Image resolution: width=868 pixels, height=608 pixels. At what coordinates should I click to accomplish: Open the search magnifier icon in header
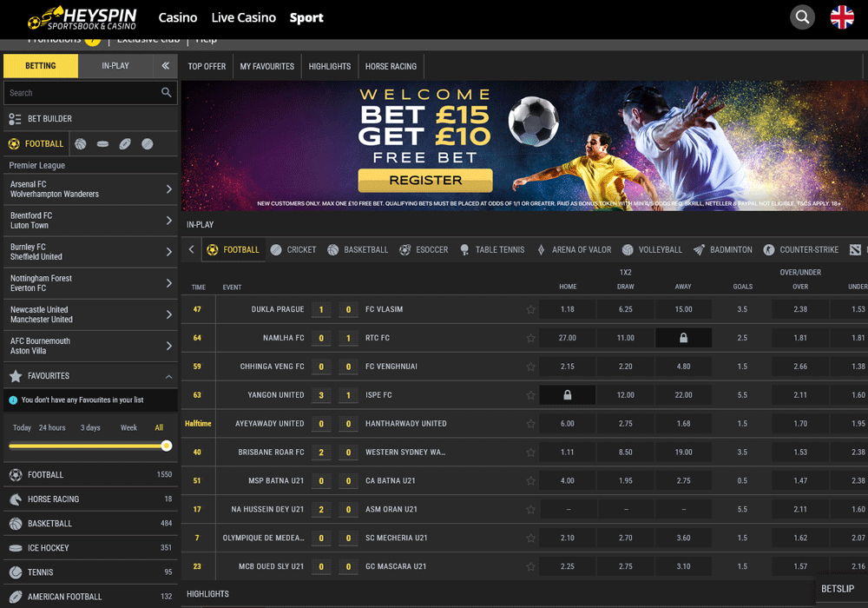tap(801, 17)
